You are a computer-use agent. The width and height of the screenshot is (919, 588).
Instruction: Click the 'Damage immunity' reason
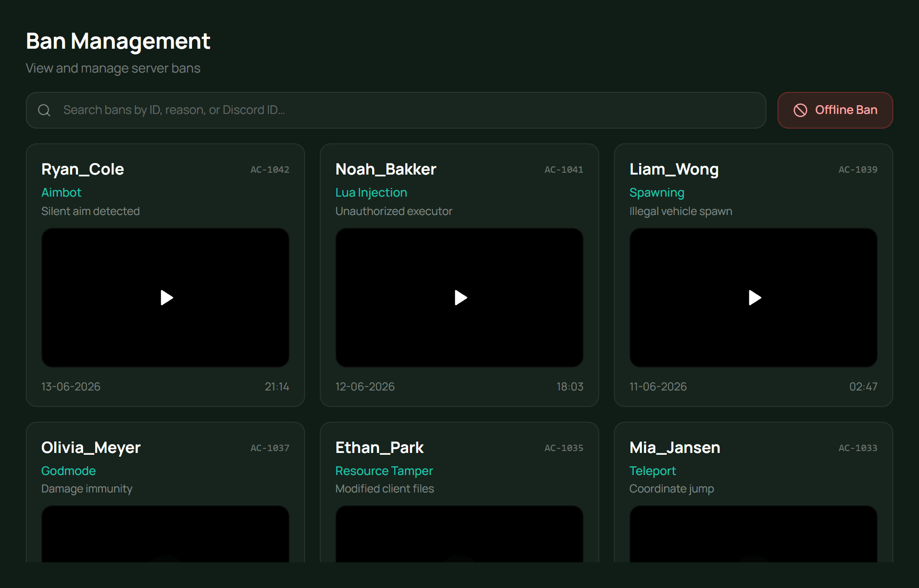tap(87, 489)
